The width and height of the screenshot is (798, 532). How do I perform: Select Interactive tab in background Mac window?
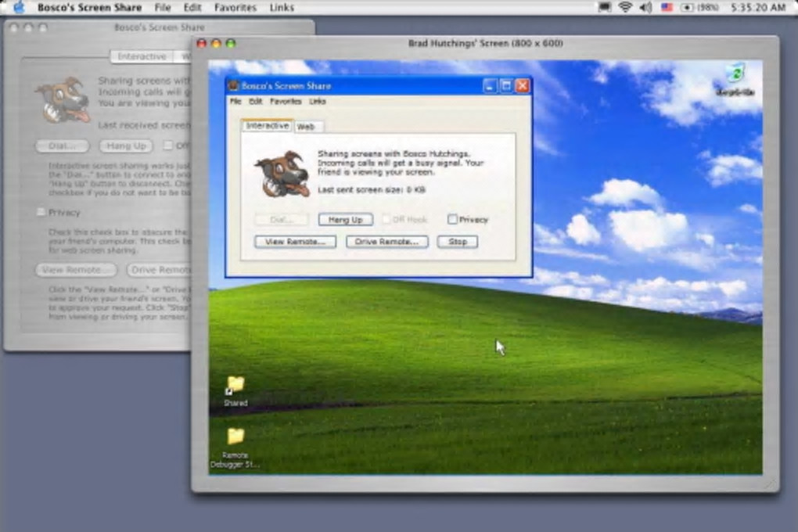click(x=142, y=56)
